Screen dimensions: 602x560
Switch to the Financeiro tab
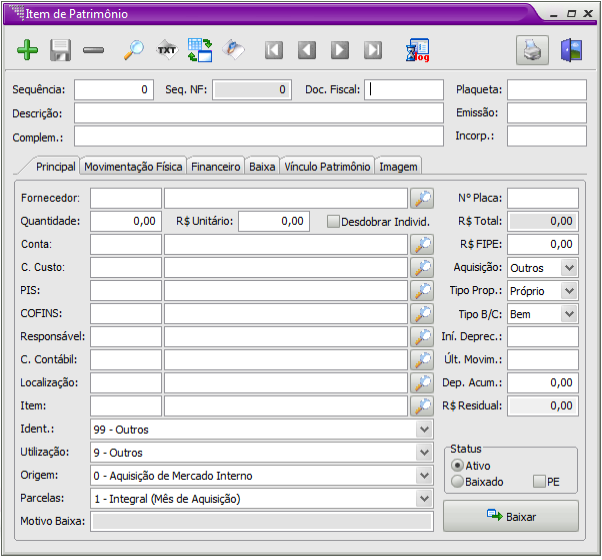pos(215,167)
